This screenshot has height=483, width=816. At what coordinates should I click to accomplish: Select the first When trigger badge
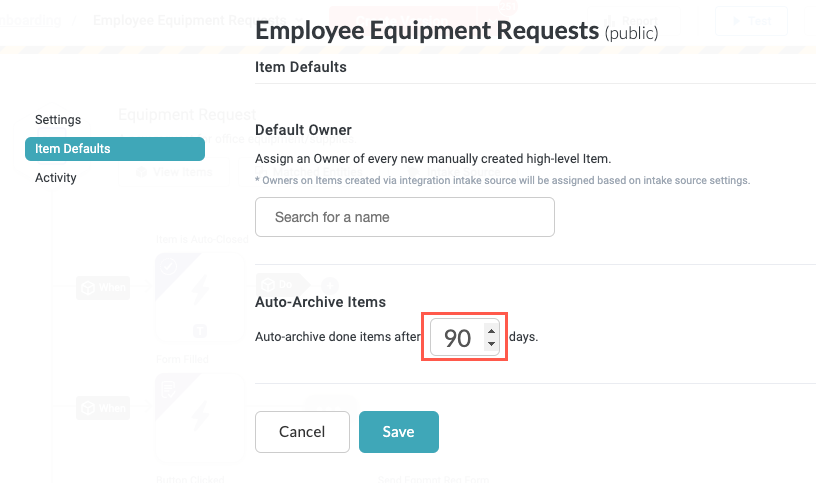(103, 289)
